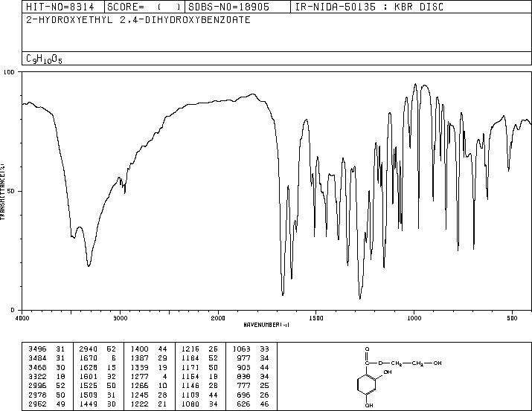Click the benzene ring in the structure
532x411 pixels.
click(367, 384)
